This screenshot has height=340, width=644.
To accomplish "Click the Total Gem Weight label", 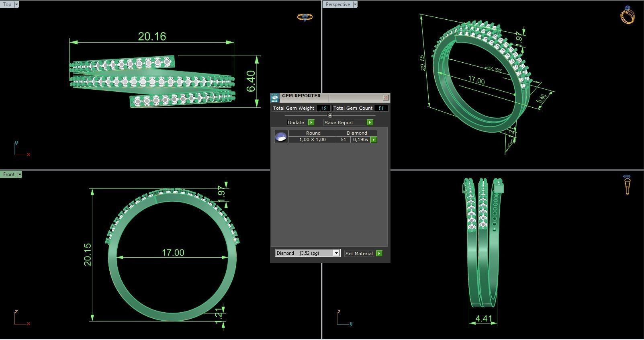I will point(294,108).
